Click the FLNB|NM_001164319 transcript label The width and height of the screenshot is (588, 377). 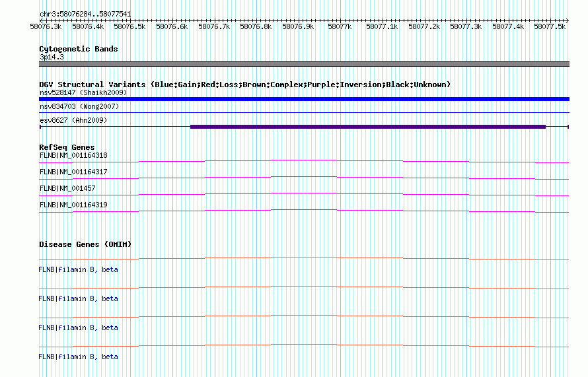coord(73,205)
